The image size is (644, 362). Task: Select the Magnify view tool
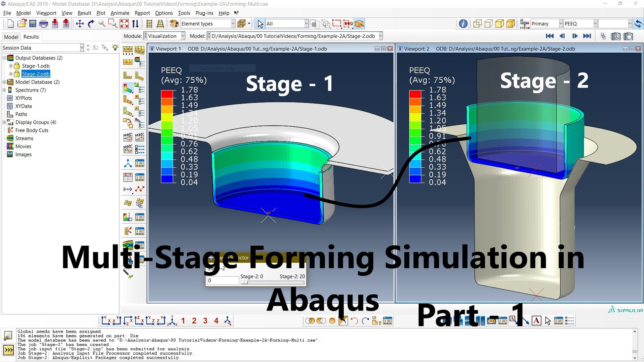(102, 24)
